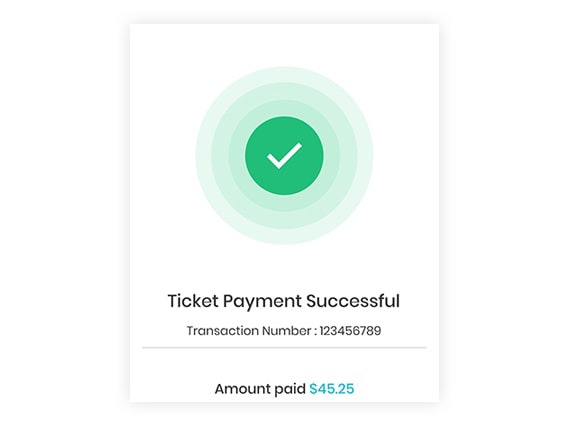
Task: Click the word "Transaction"
Action: pos(222,331)
